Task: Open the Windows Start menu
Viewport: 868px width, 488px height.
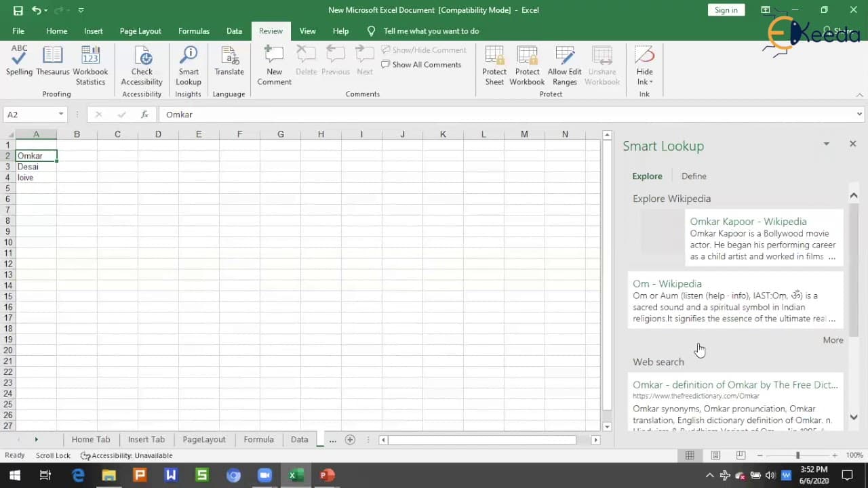Action: [x=14, y=475]
